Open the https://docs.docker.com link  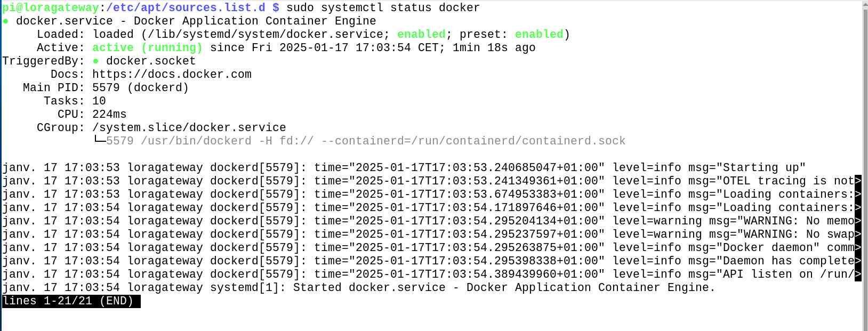172,75
